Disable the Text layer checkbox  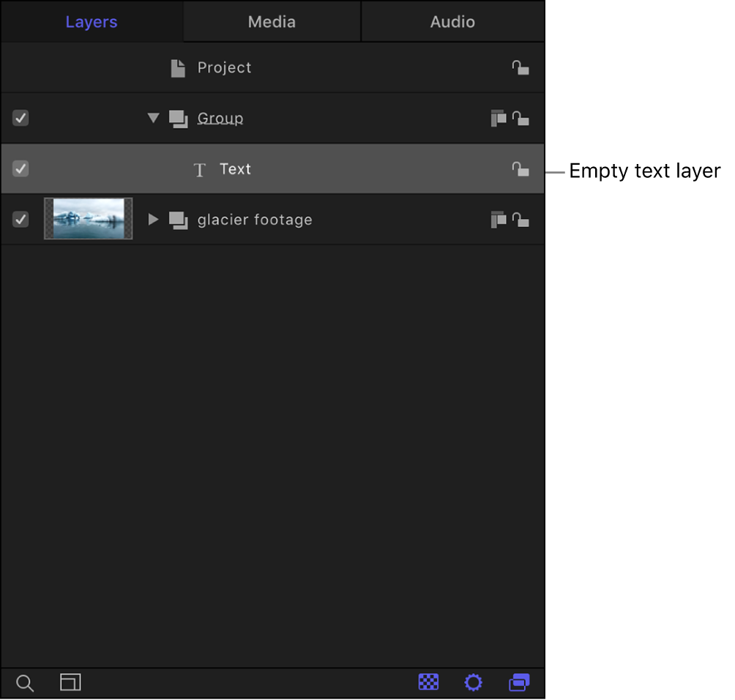(x=20, y=168)
